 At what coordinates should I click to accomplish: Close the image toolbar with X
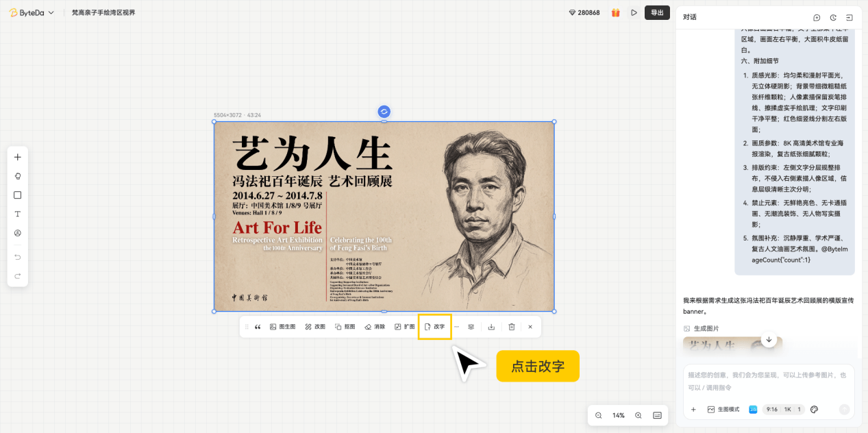530,327
